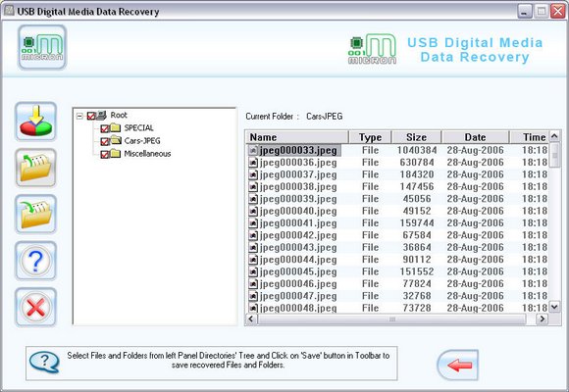Viewport: 569px width, 392px height.
Task: Click the vertical scrollbar down arrow
Action: [x=554, y=307]
